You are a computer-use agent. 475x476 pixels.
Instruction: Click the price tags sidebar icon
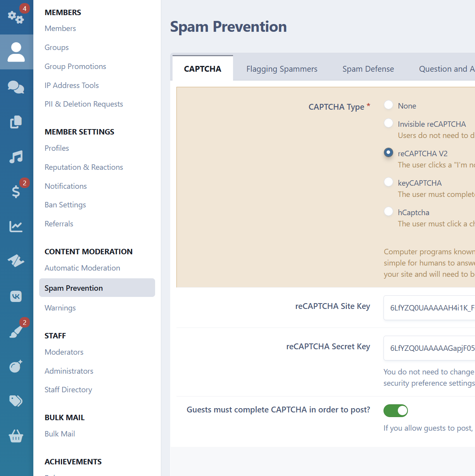(x=16, y=401)
